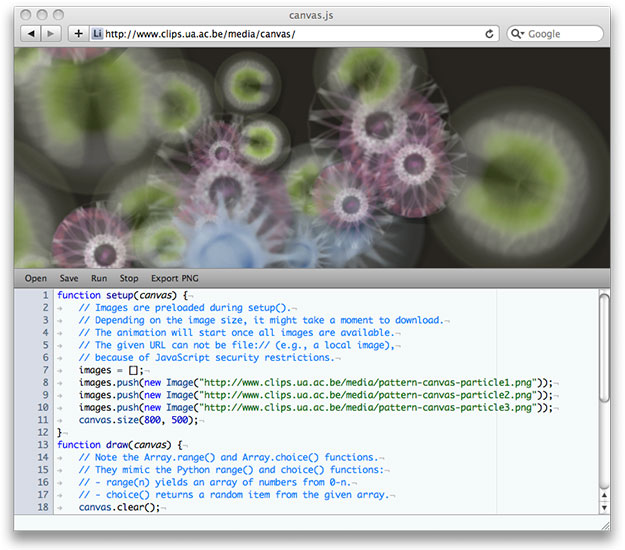The image size is (625, 550).
Task: Click the animated canvas preview area
Action: click(310, 156)
